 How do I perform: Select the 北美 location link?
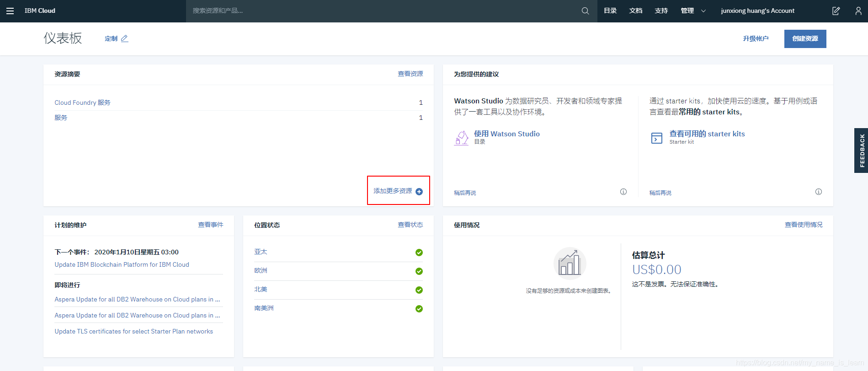coord(261,289)
